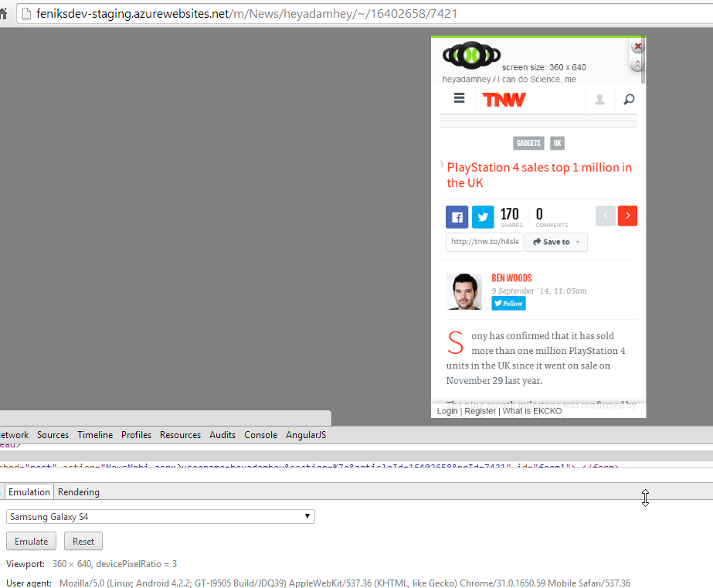Click the browser address bar URL
Screen dimensions: 713x588
pos(247,14)
